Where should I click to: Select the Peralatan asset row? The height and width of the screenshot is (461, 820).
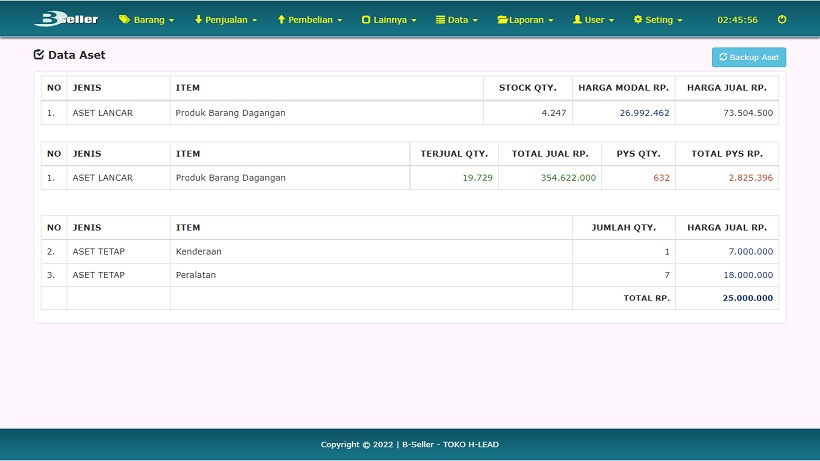point(196,275)
